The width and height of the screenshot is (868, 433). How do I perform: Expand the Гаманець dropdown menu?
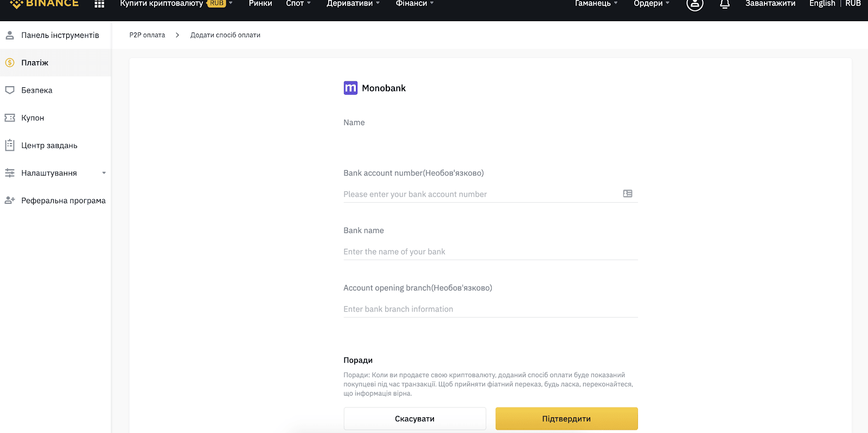[x=616, y=3]
